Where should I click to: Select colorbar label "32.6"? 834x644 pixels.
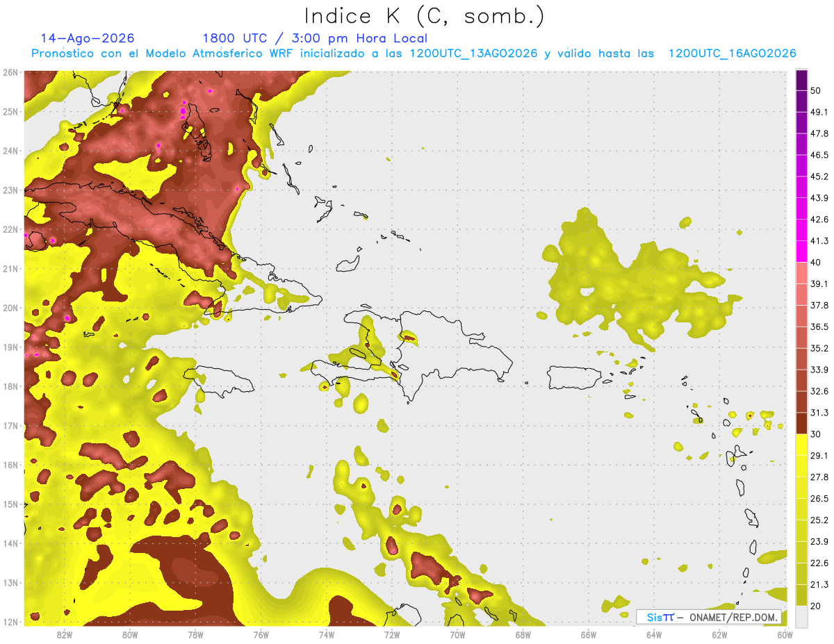click(819, 391)
